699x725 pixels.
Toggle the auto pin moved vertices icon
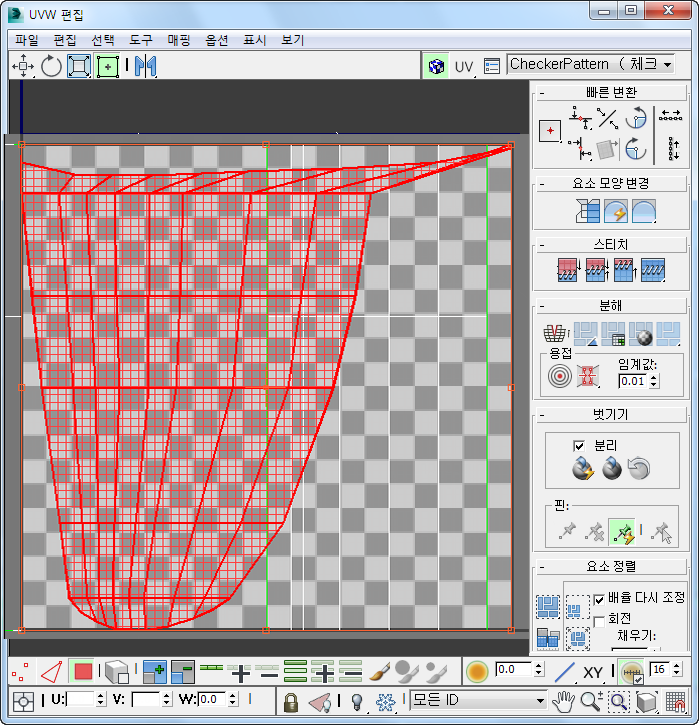(623, 531)
